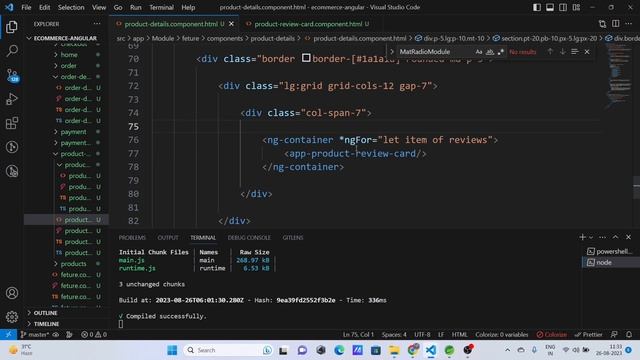Click the master branch in status bar

[35, 334]
